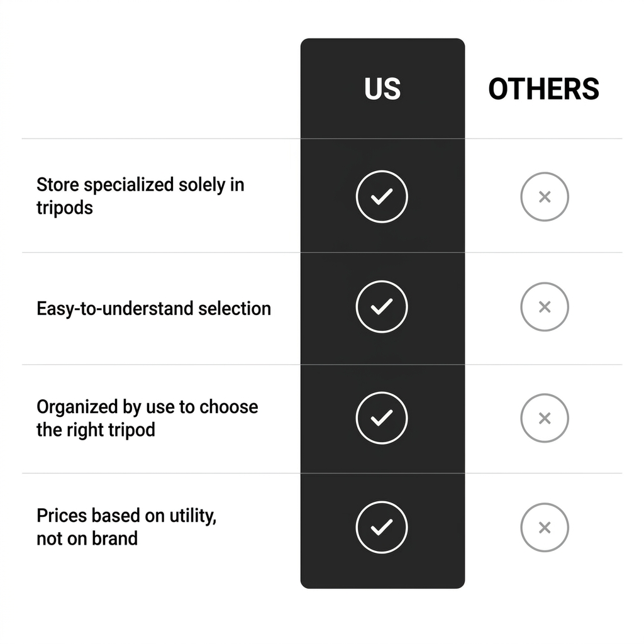The width and height of the screenshot is (644, 644).
Task: Click the 'Easy-to-understand selection' text
Action: coord(153,308)
